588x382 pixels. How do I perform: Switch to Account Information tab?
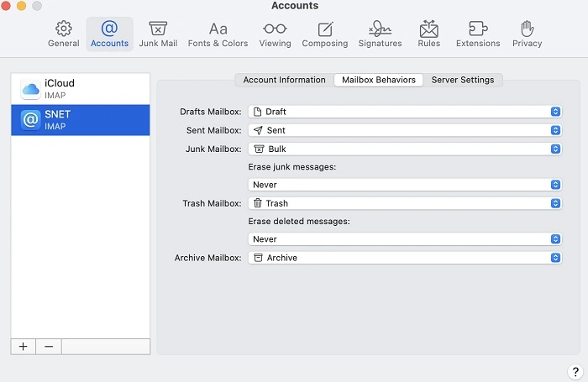[x=284, y=80]
